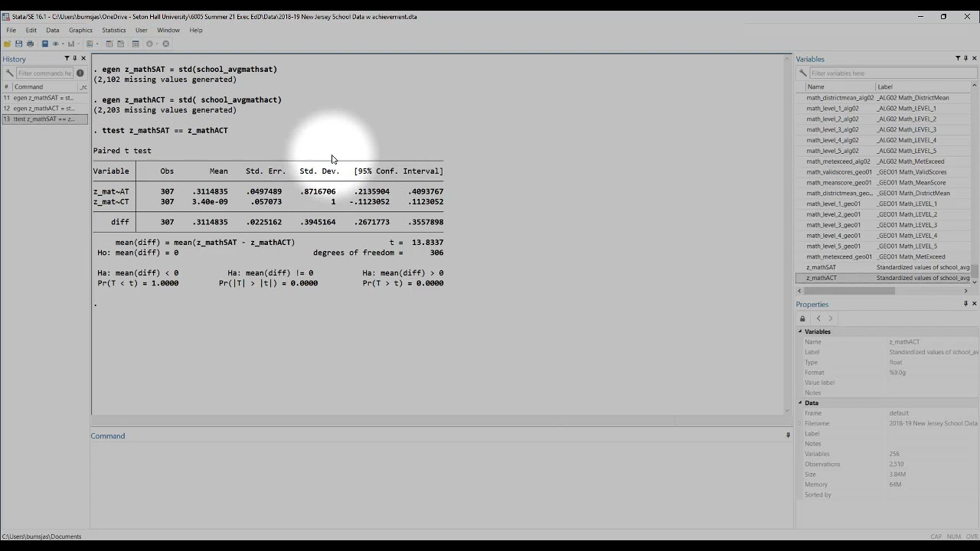Click the Variables list right scroll arrow
Screen dimensions: 980x551
(x=965, y=291)
